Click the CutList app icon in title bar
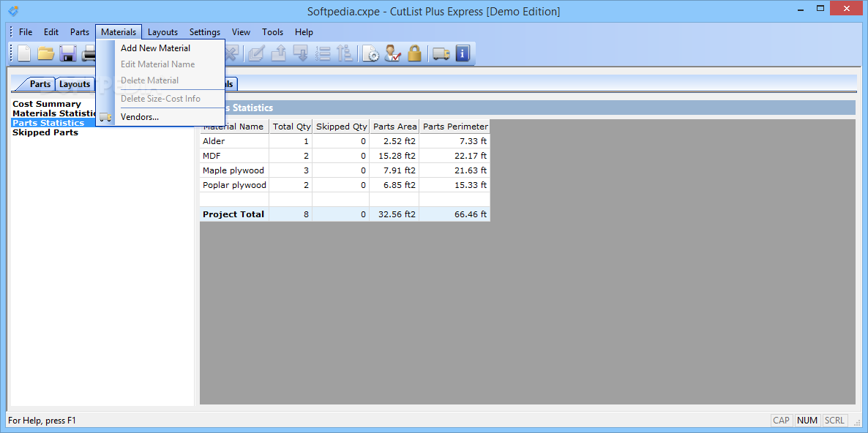Screen dimensions: 868x433 (x=13, y=10)
